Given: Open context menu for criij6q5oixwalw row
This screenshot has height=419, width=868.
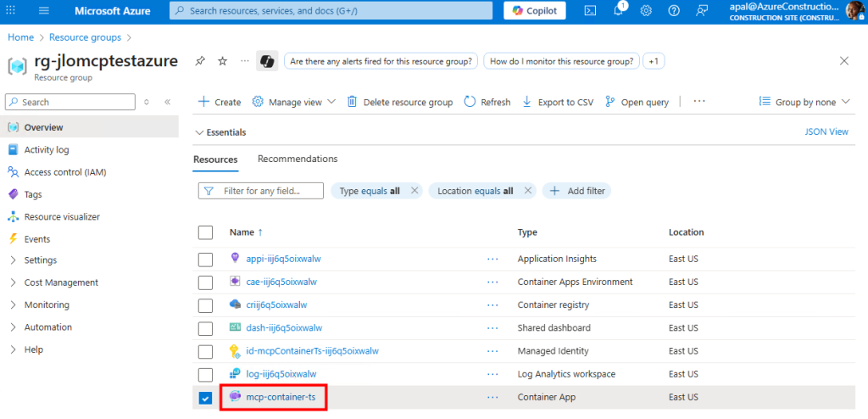Looking at the screenshot, I should click(492, 304).
